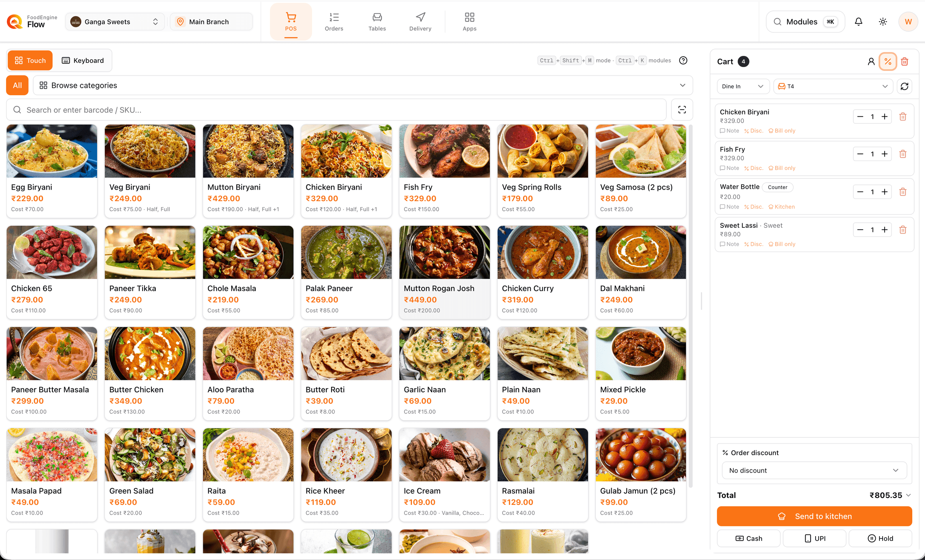Click the product search input field
This screenshot has height=560, width=925.
[336, 110]
